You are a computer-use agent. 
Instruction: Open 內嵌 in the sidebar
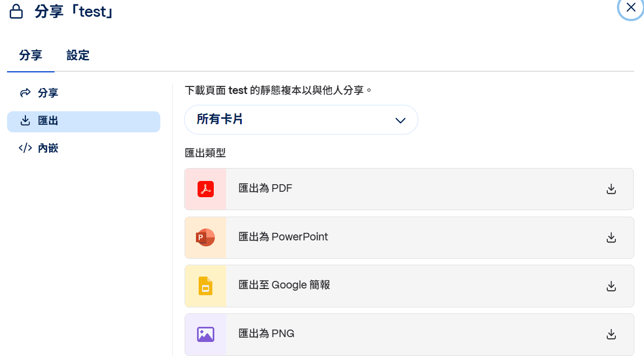48,148
